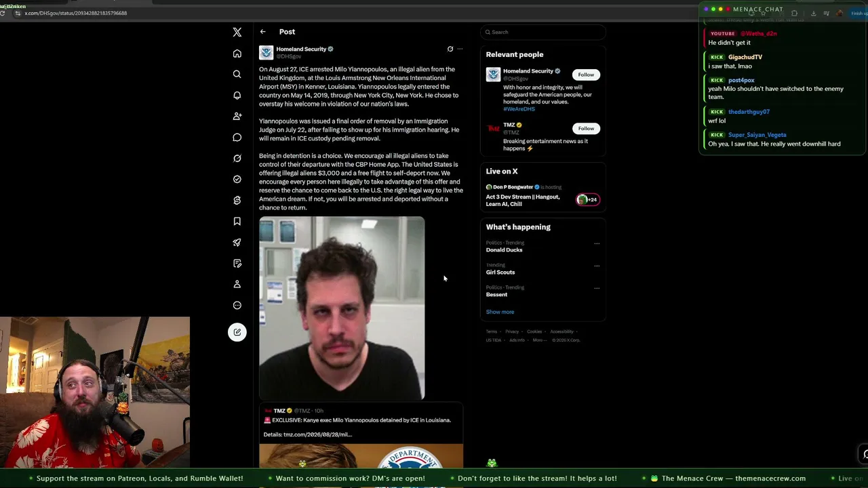Click the post4pox chat username

click(741, 81)
